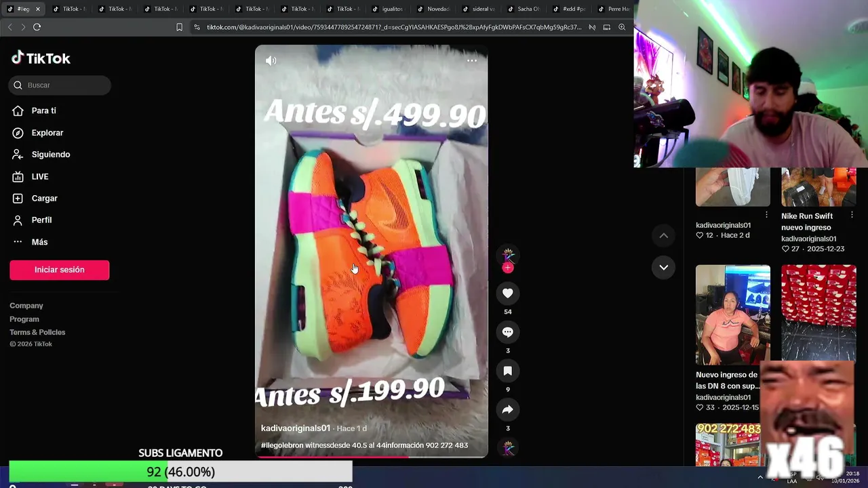Open comments via the speech bubble icon

(508, 331)
